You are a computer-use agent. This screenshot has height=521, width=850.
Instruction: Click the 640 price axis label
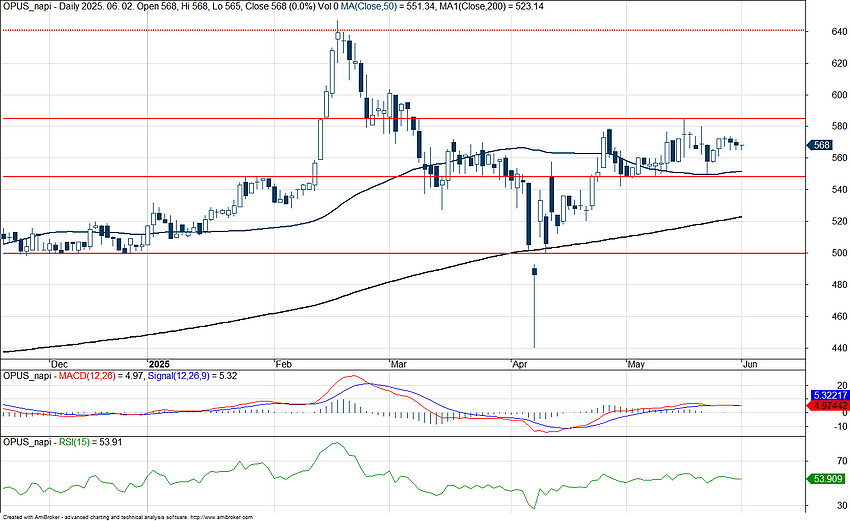click(839, 31)
